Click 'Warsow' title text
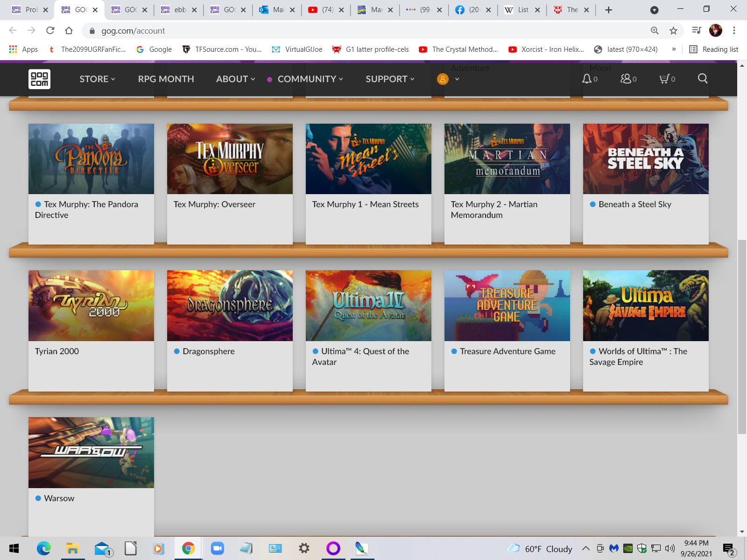747x560 pixels. 59,498
